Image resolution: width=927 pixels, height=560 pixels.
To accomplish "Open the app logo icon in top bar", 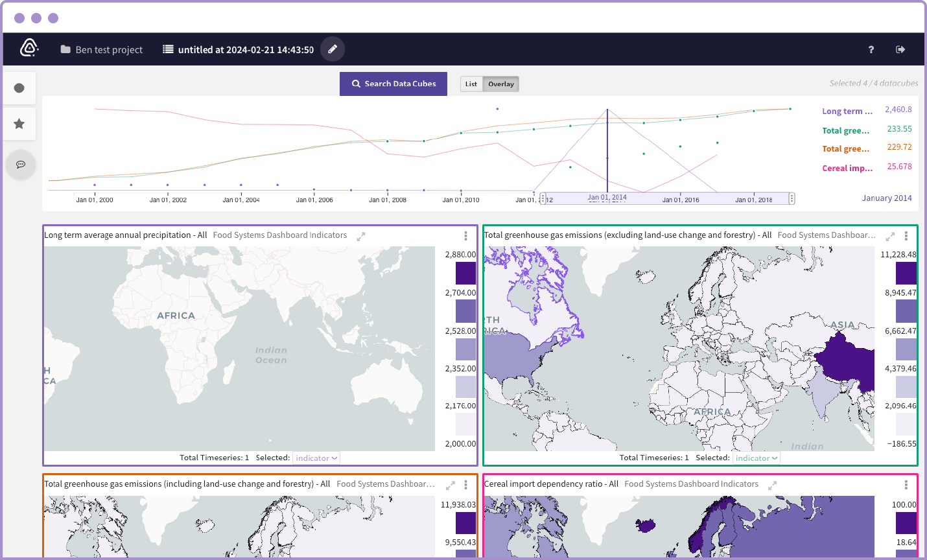I will (x=29, y=49).
